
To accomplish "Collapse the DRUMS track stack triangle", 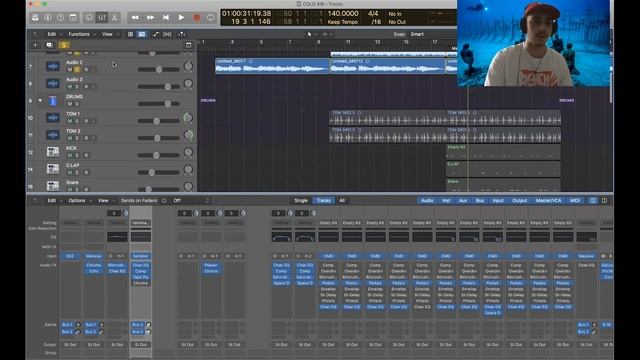I will [40, 100].
